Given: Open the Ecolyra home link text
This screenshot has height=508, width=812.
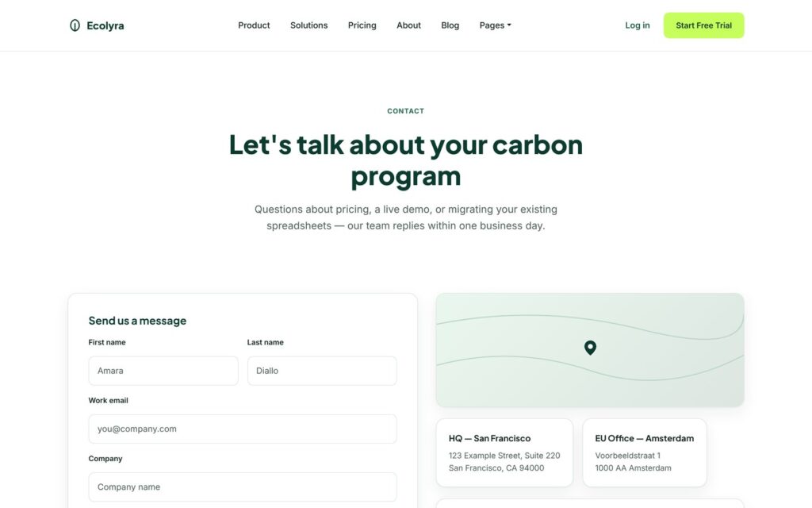Looking at the screenshot, I should [105, 25].
